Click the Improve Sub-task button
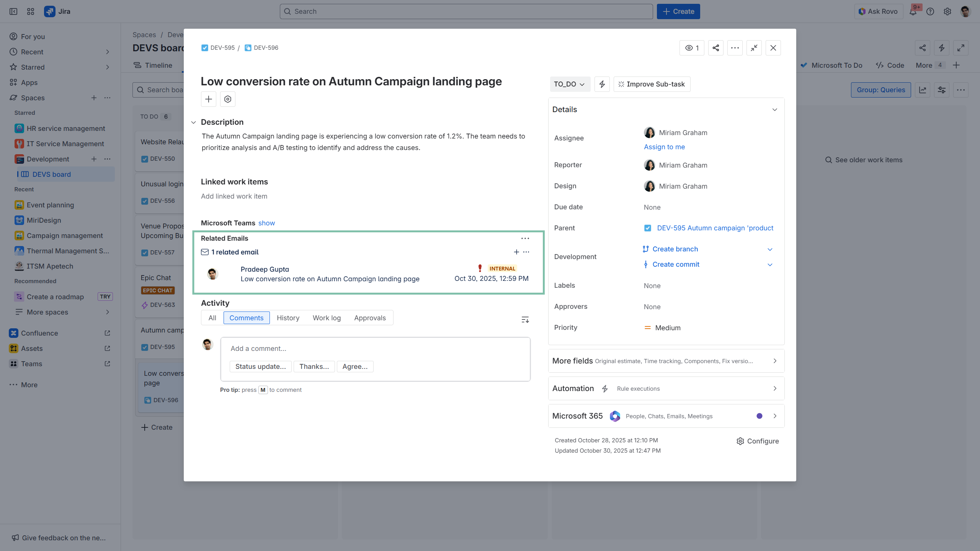 point(652,84)
